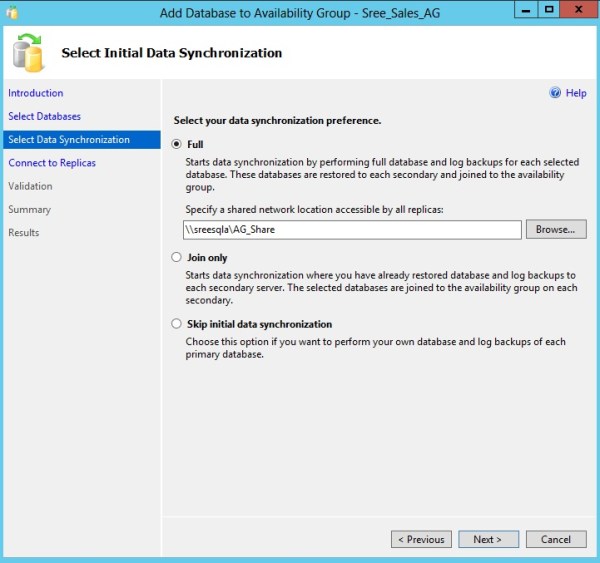600x563 pixels.
Task: Open the Help link text
Action: (x=576, y=93)
